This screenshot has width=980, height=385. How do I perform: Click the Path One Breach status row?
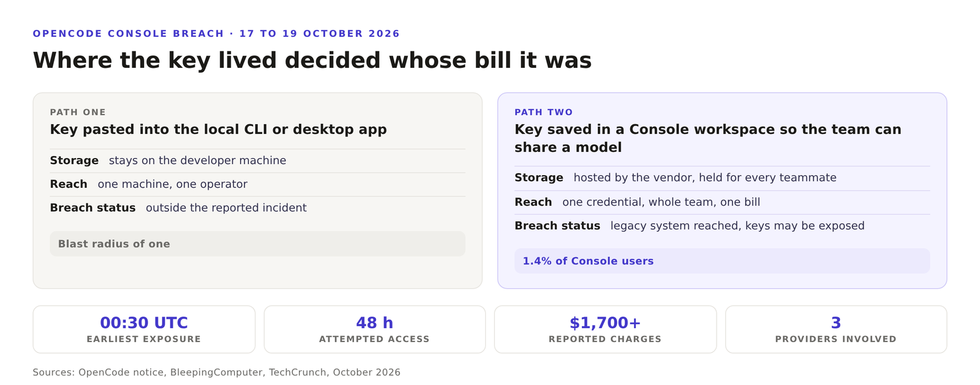tap(257, 208)
